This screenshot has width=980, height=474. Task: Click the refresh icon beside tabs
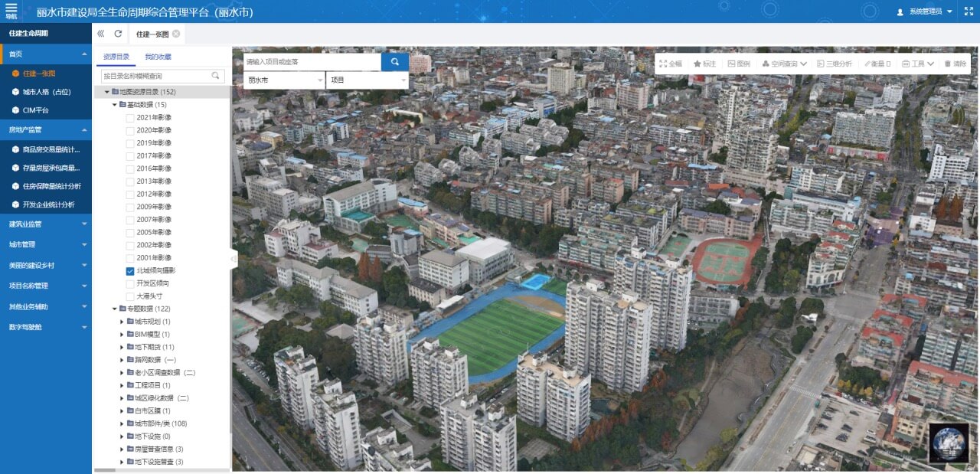pos(118,34)
